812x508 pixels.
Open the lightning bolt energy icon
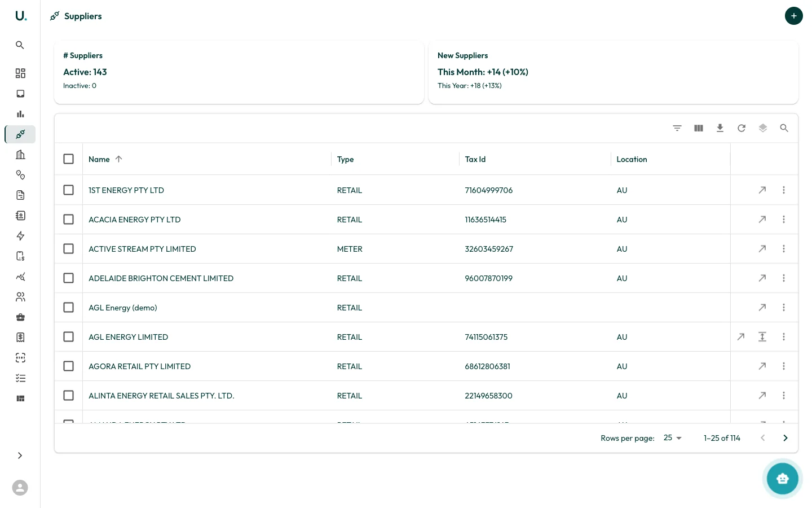pos(20,236)
